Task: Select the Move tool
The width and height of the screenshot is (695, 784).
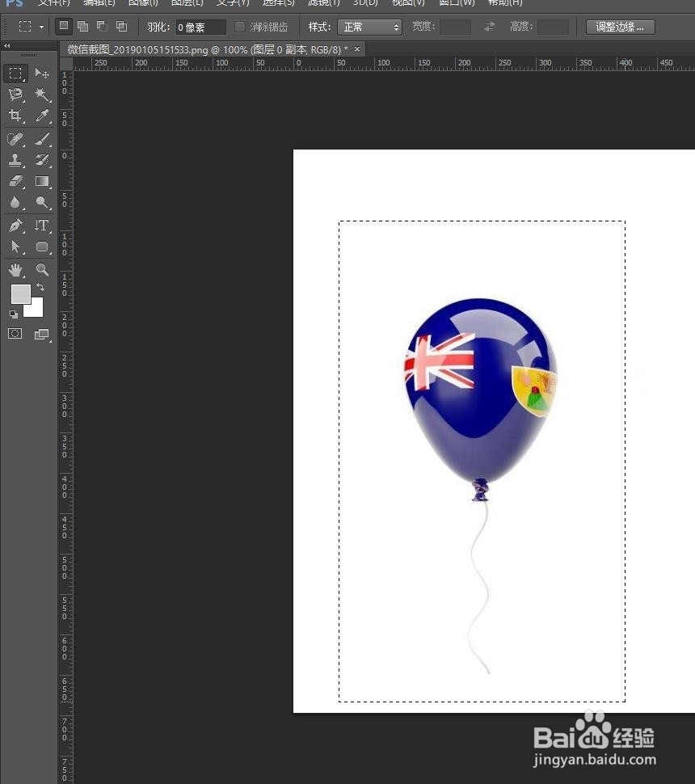Action: 42,74
